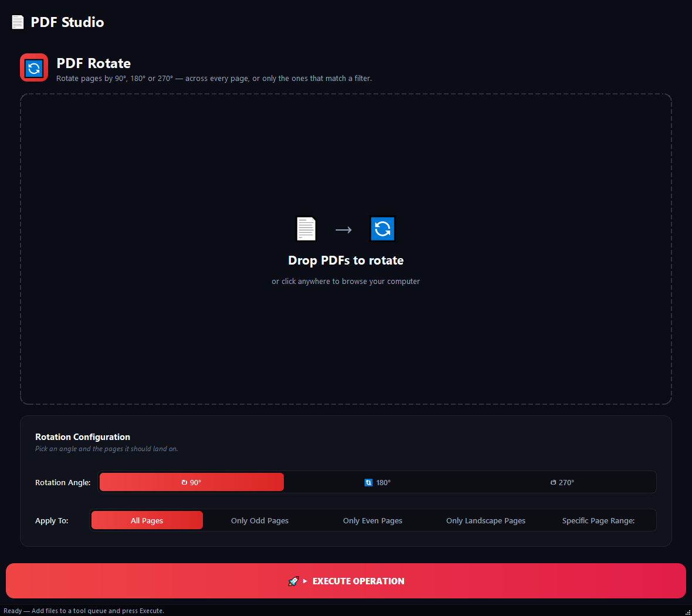Select the 270° rotation angle
Screen dimensions: 692x616
tap(562, 482)
